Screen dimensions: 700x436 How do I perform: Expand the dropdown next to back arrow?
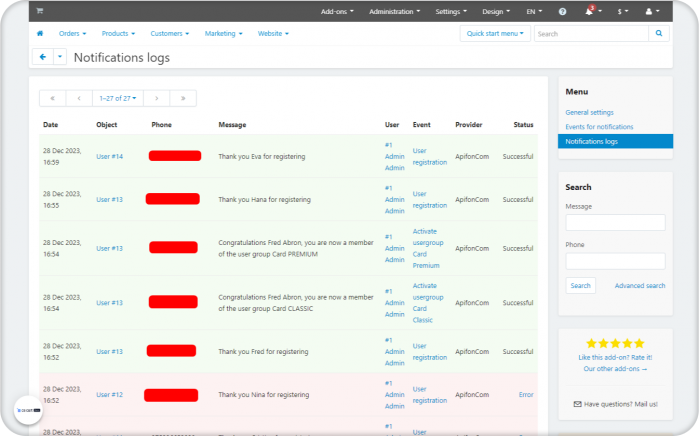tap(60, 57)
